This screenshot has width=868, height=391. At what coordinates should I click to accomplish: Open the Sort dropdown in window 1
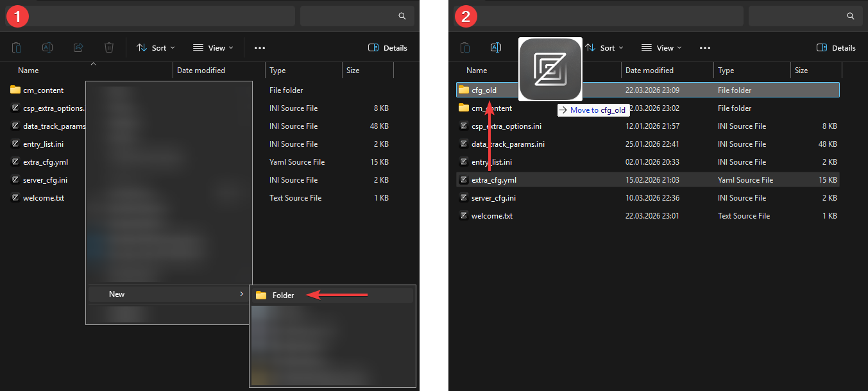tap(156, 47)
